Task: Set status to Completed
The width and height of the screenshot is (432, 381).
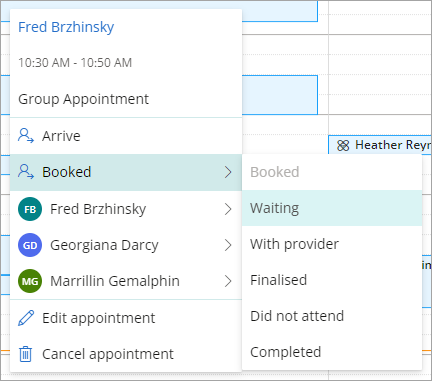Action: 332,352
